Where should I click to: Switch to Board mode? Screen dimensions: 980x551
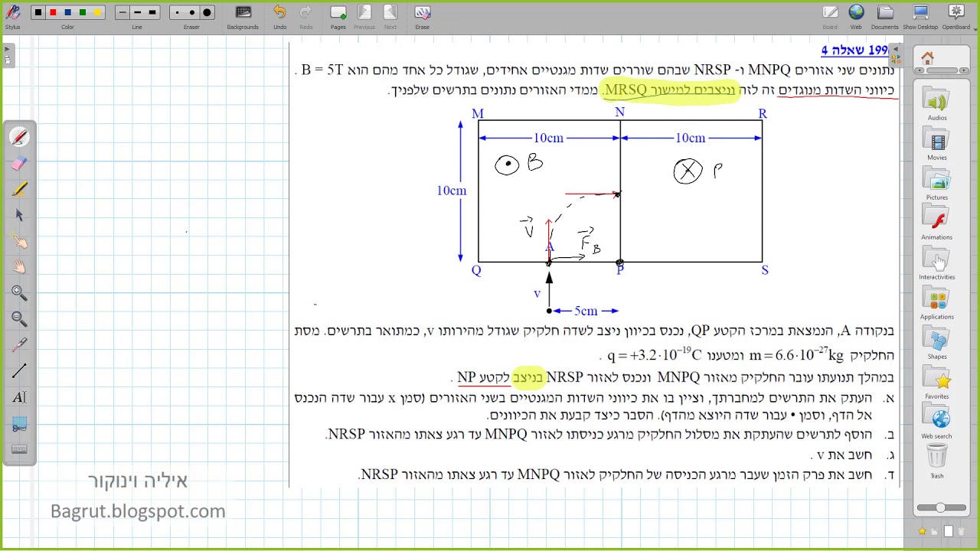[830, 16]
